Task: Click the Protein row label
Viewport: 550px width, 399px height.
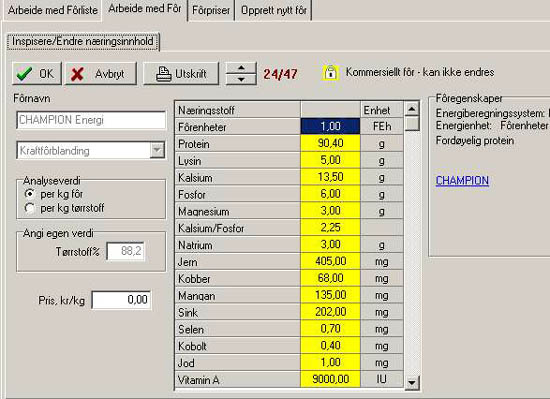Action: [x=237, y=143]
